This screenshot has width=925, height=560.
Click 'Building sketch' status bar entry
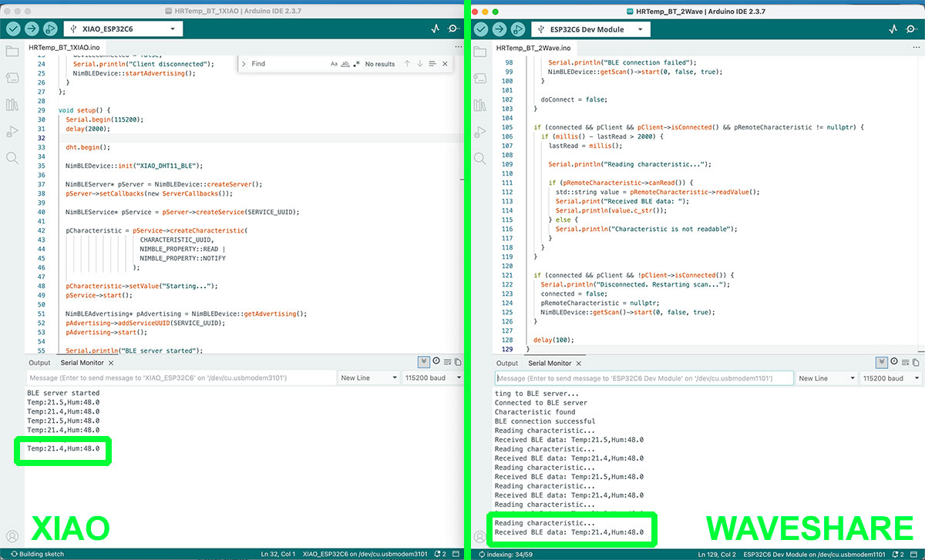(37, 554)
